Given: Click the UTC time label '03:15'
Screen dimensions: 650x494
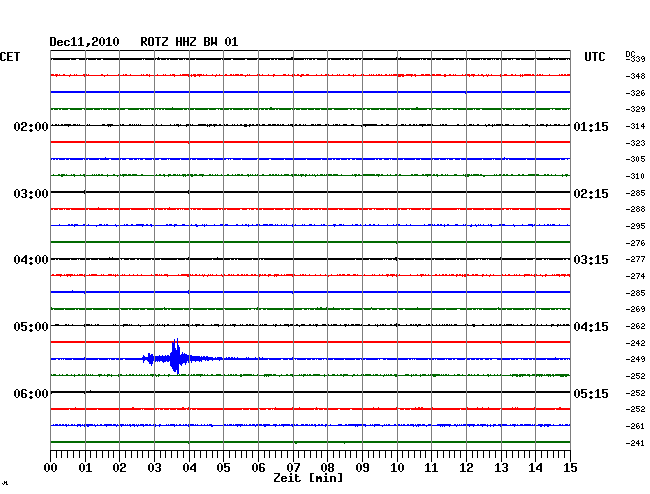Looking at the screenshot, I should [x=591, y=260].
